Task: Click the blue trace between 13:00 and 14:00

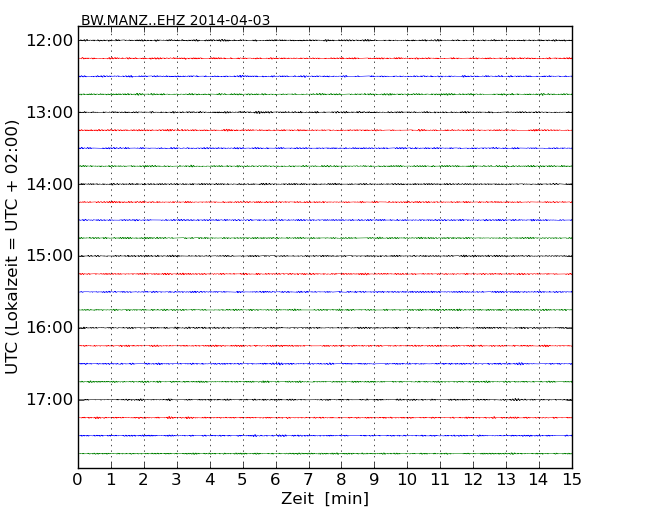Action: pos(325,148)
